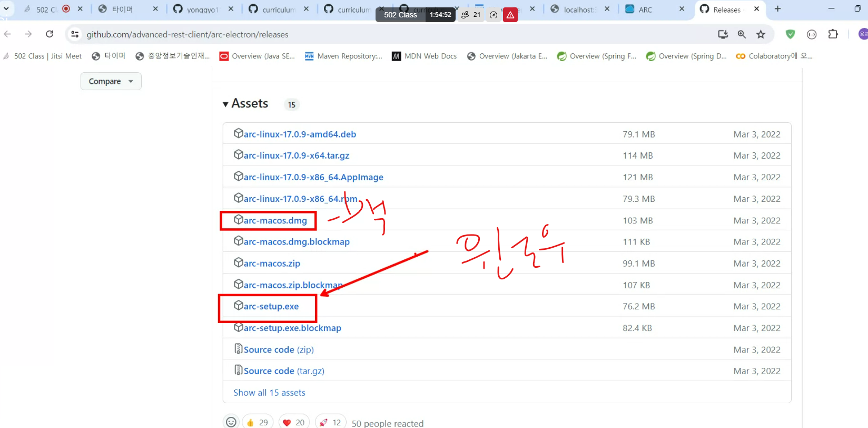Download Source code (tar.gz)
Viewport: 868px width, 428px height.
coord(284,371)
